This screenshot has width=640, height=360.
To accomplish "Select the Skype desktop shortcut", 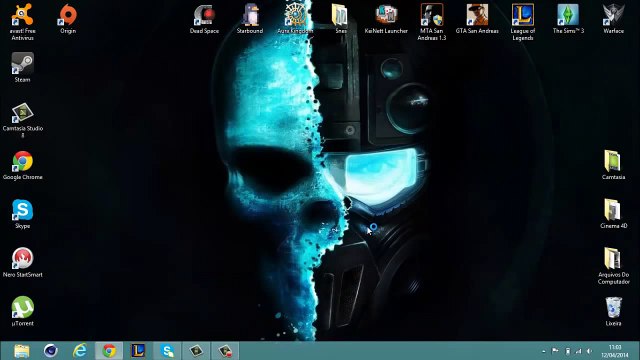I will pos(22,214).
